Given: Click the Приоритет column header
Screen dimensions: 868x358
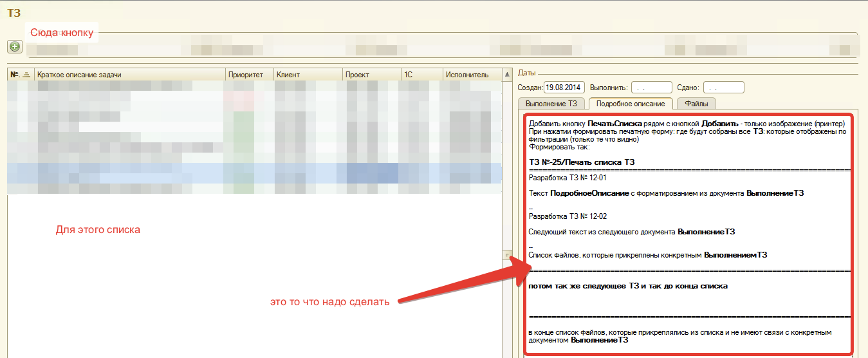Looking at the screenshot, I should (x=249, y=75).
